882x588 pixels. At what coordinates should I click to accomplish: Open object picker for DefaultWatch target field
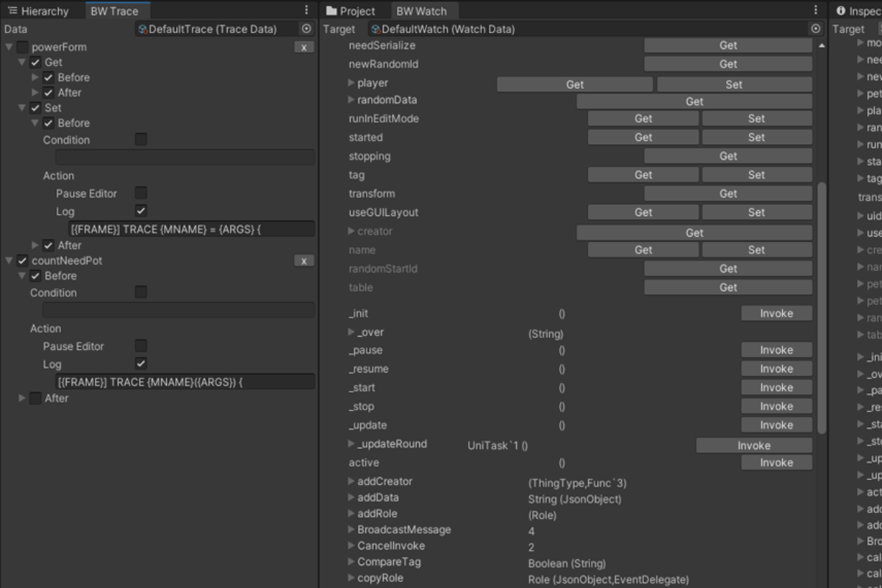pos(815,29)
